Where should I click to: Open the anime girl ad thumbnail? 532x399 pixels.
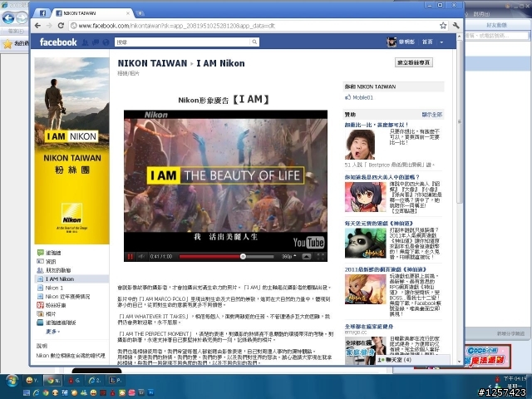pyautogui.click(x=366, y=197)
